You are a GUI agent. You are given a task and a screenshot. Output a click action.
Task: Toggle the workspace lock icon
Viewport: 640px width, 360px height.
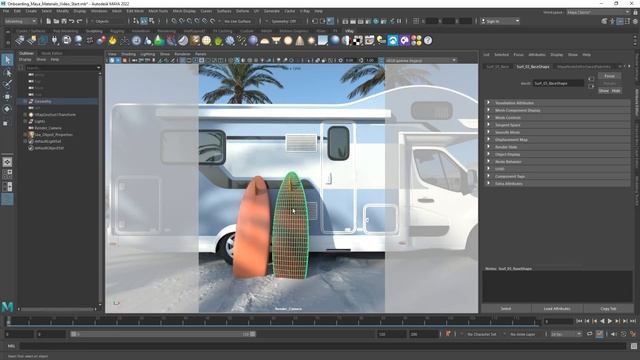[636, 13]
